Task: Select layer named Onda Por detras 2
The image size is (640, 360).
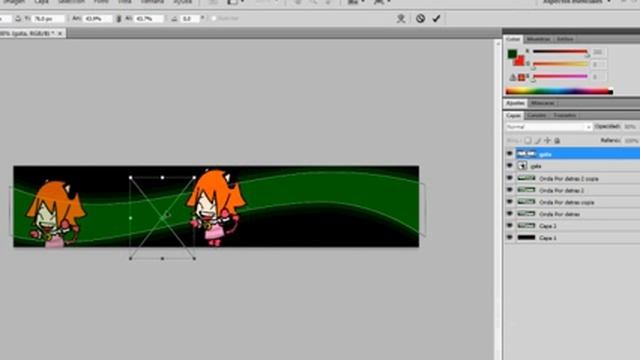Action: point(561,191)
